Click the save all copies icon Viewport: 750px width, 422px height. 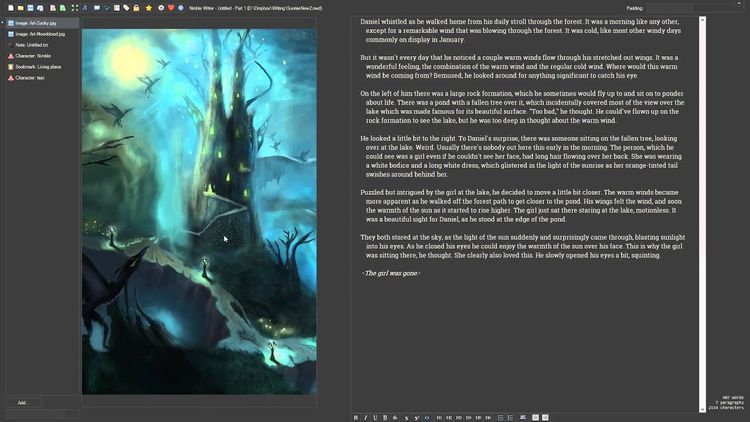click(40, 8)
